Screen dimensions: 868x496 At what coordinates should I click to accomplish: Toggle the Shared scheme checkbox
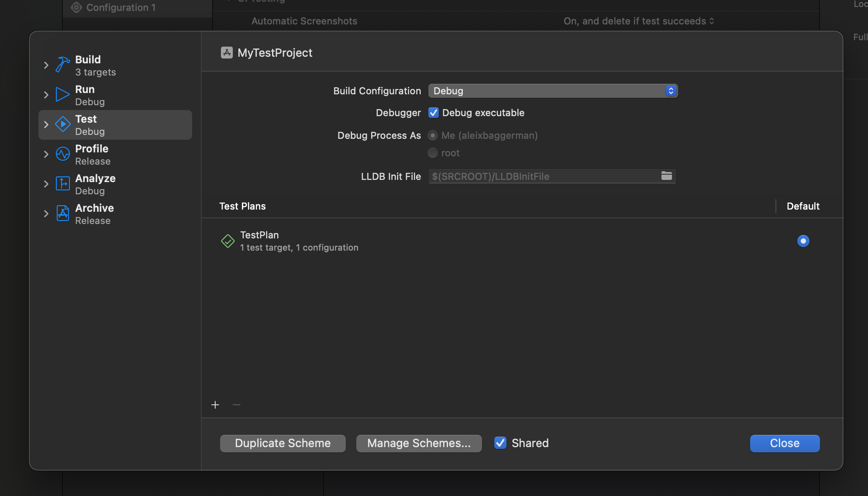[500, 443]
